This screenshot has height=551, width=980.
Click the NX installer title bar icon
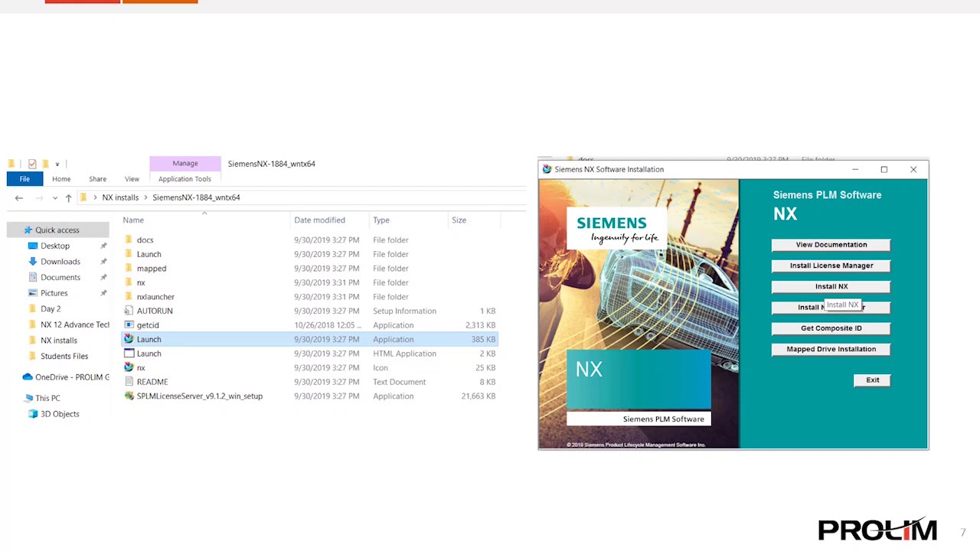[x=547, y=169]
